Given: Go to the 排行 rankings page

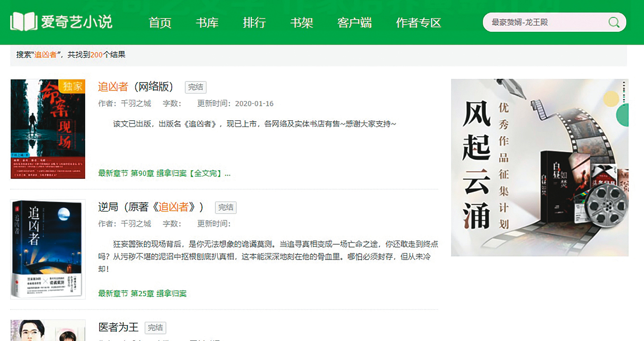Looking at the screenshot, I should 254,23.
